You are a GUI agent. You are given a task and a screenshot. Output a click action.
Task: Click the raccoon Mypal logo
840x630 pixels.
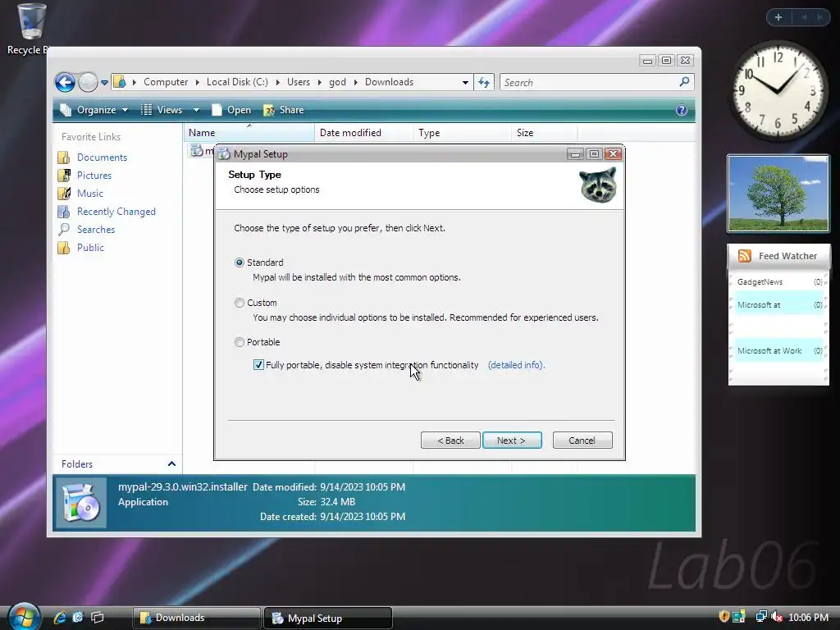(598, 185)
